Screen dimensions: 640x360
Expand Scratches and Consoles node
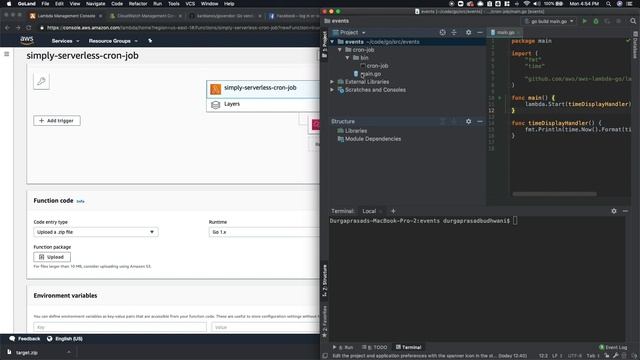[x=332, y=90]
